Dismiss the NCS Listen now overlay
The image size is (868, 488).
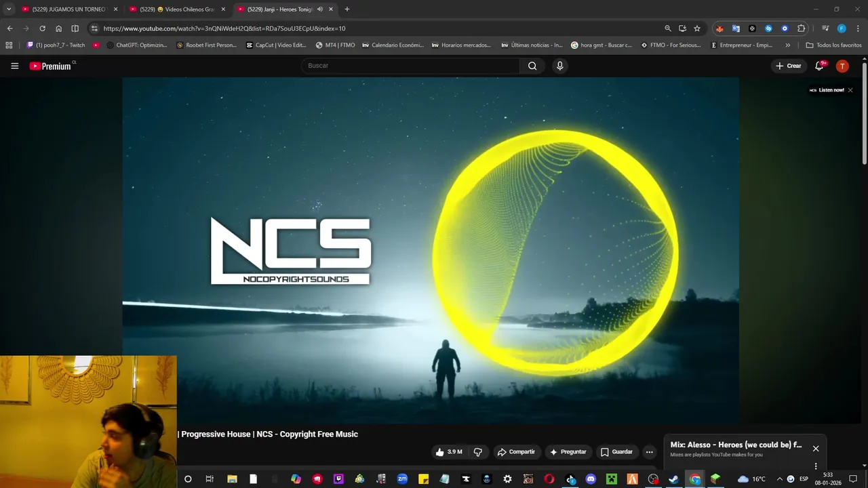coord(850,90)
